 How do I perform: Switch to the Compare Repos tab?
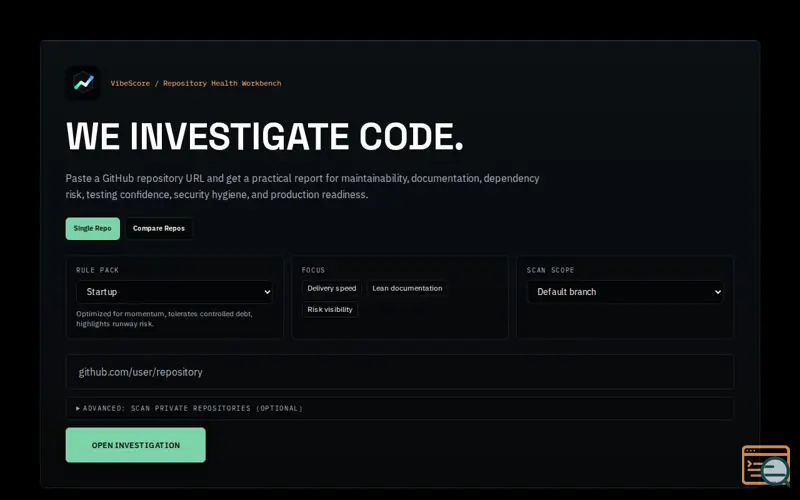click(159, 229)
